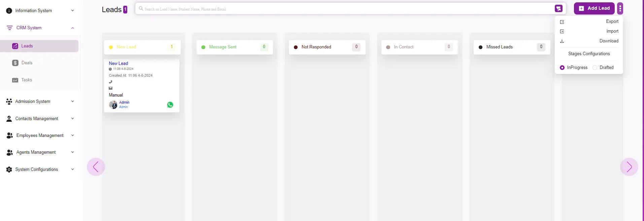
Task: Open Tasks from the sidebar
Action: pos(27,80)
